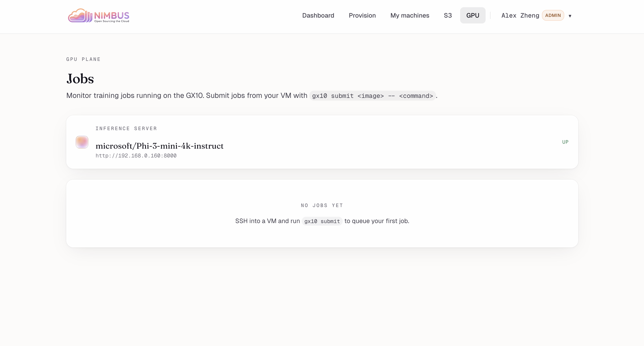Select the GPU nav tab
The image size is (644, 346).
coord(473,16)
